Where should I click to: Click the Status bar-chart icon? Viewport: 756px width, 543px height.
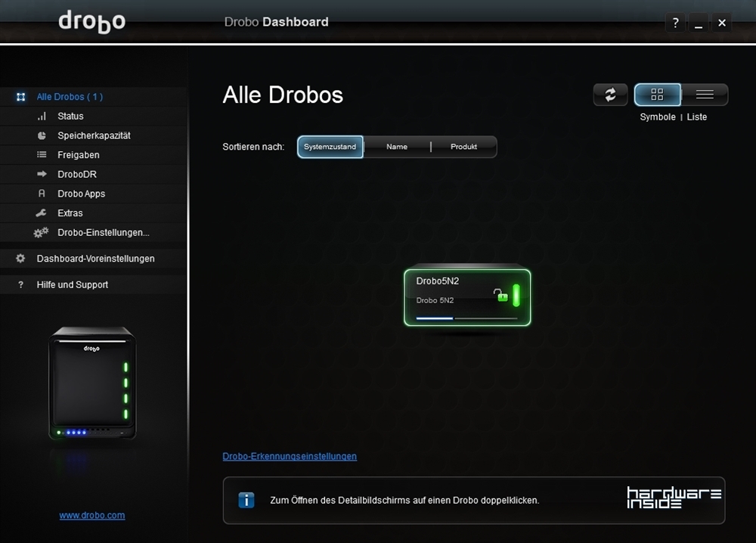[x=42, y=116]
